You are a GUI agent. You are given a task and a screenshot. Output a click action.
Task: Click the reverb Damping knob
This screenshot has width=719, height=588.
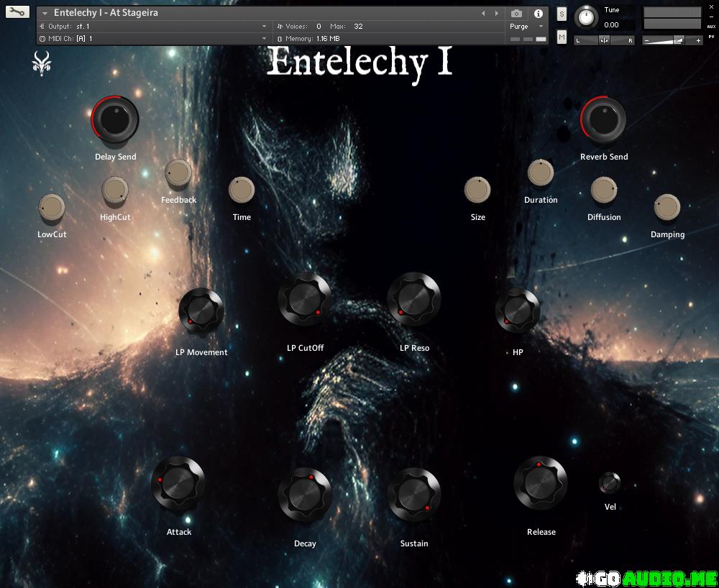tap(667, 207)
